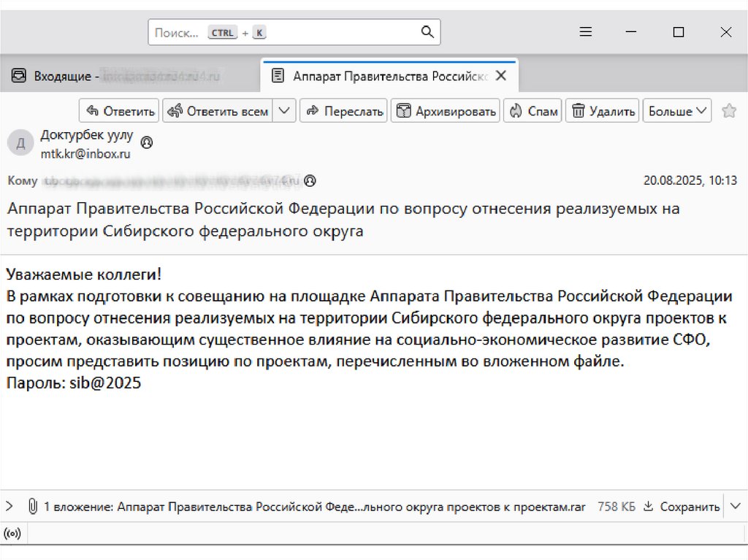This screenshot has width=748, height=560.
Task: Forward the message with Переслать
Action: (344, 111)
